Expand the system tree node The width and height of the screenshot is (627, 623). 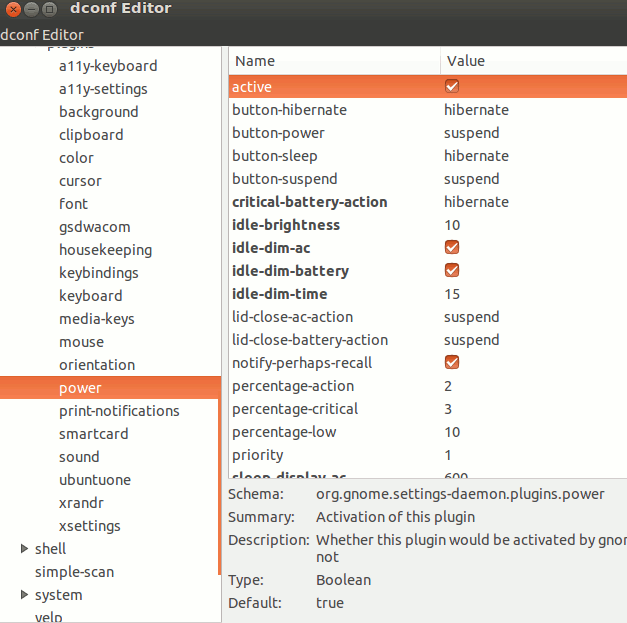24,595
